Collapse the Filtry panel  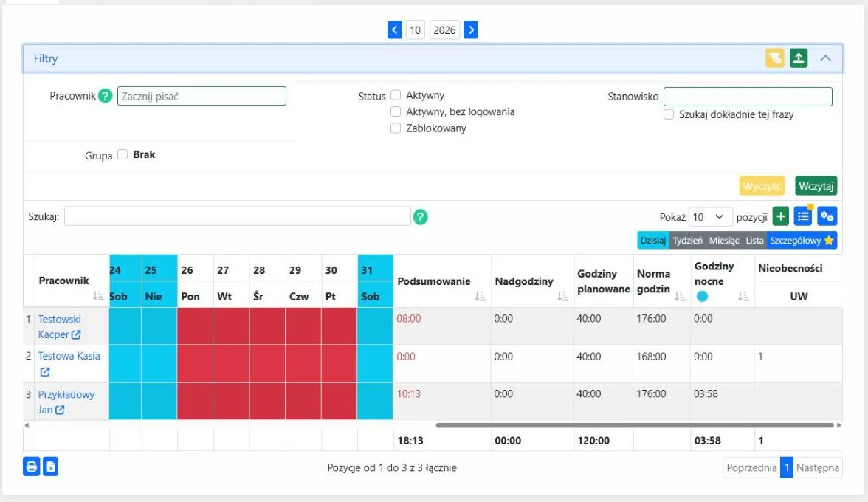pyautogui.click(x=825, y=58)
